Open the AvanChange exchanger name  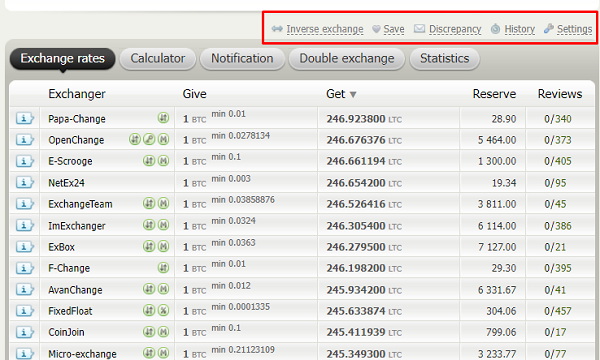point(75,290)
